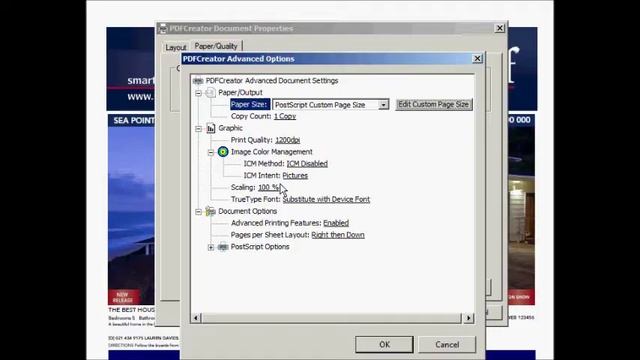Click the horizontal scrollbar track in settings tree
The image size is (640, 360).
point(331,318)
